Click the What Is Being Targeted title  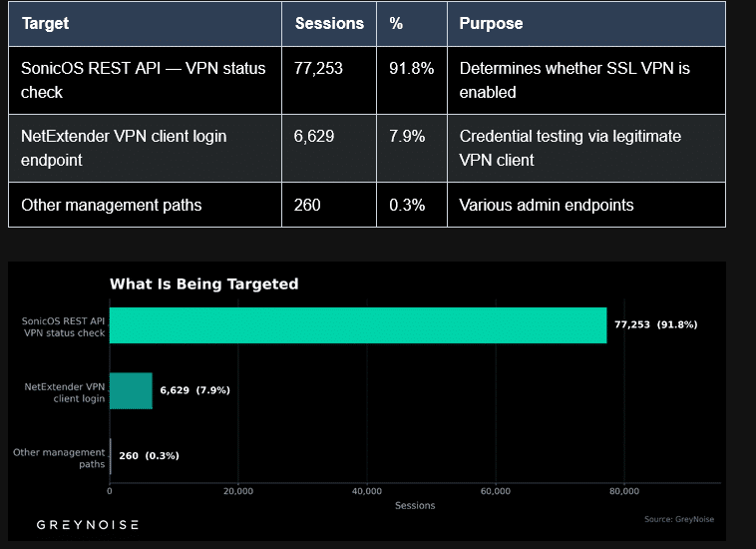point(203,284)
